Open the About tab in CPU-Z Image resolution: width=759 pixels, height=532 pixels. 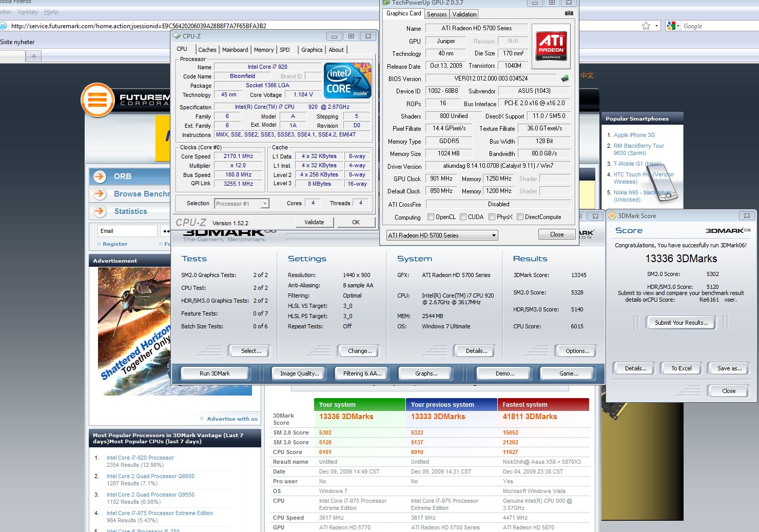click(x=336, y=50)
